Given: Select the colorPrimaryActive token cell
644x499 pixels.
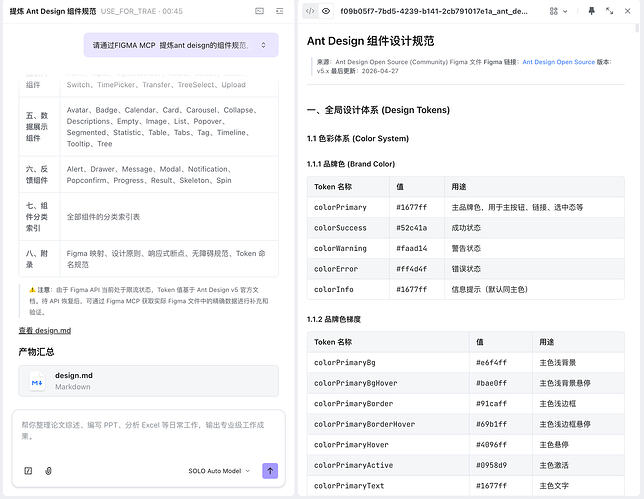Looking at the screenshot, I should (388, 465).
